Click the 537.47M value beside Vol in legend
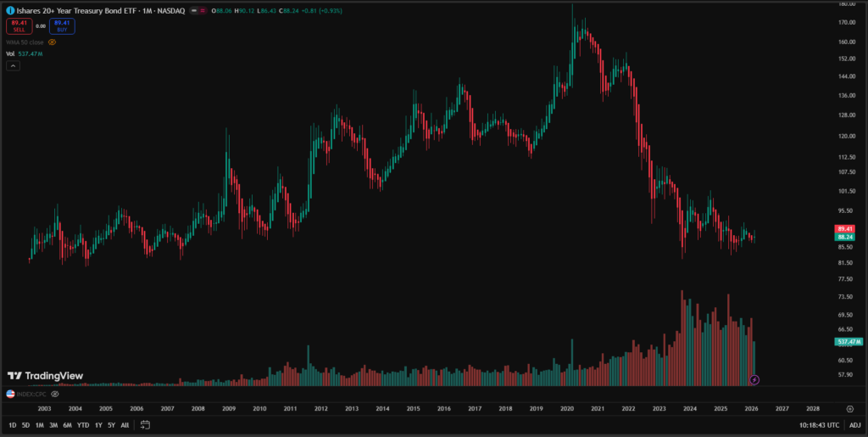 point(31,53)
